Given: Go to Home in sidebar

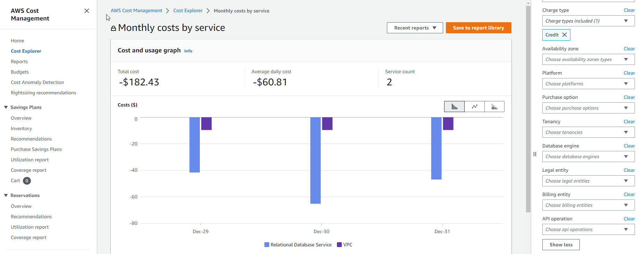Looking at the screenshot, I should tap(17, 41).
